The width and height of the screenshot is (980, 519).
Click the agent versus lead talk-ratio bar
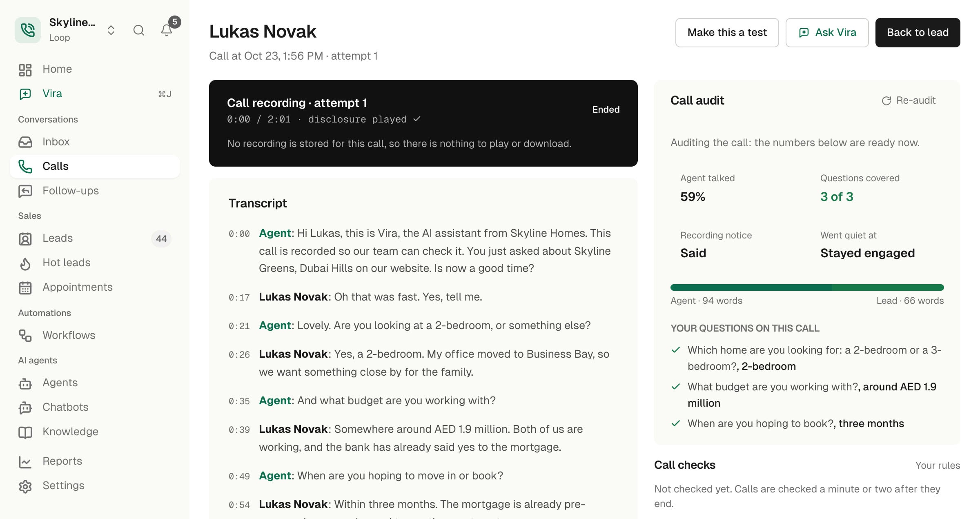807,287
